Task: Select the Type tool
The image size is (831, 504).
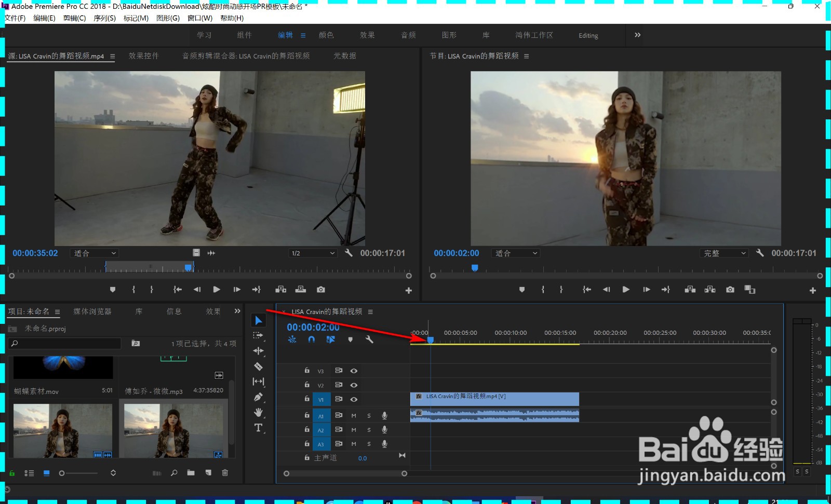Action: click(x=258, y=428)
